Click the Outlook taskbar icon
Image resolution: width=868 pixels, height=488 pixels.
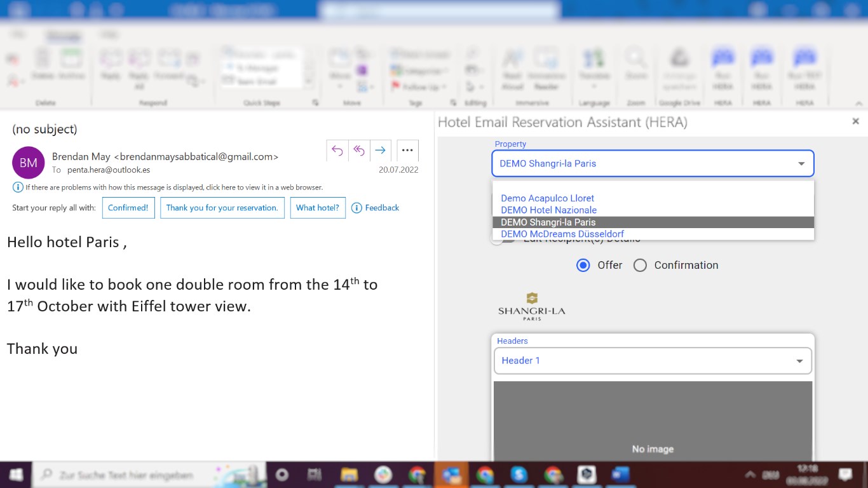coord(452,475)
